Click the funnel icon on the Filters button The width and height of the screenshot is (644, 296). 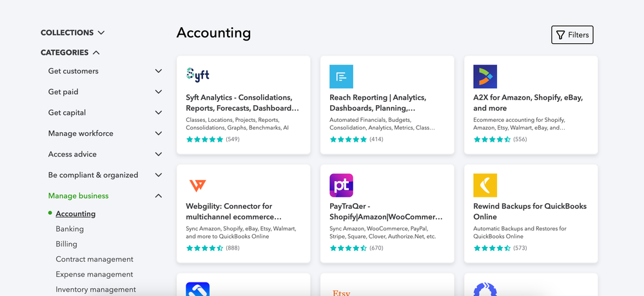click(560, 35)
